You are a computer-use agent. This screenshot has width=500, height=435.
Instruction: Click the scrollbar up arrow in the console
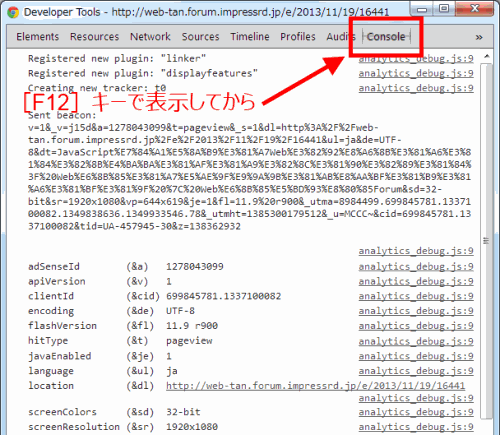pyautogui.click(x=487, y=57)
